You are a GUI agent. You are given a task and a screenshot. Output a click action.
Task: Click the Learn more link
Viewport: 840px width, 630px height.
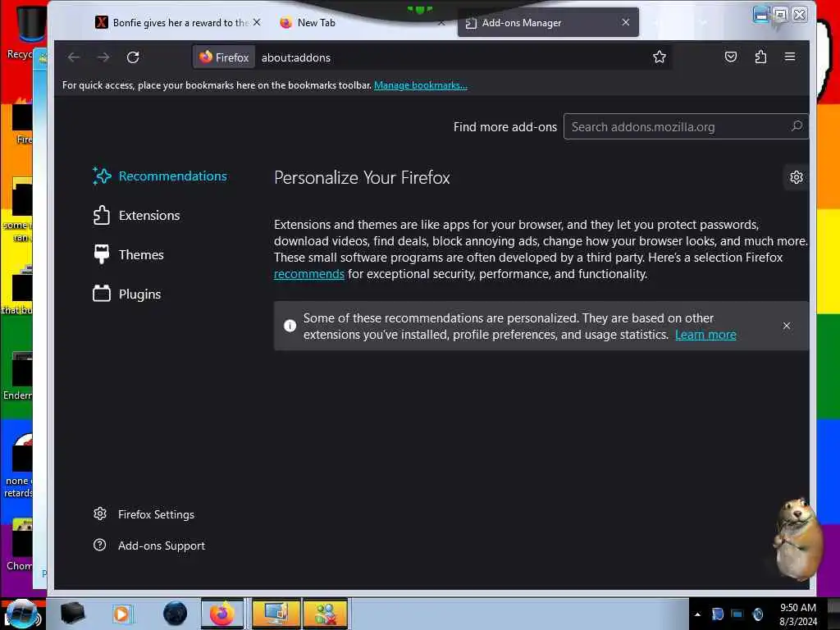705,335
